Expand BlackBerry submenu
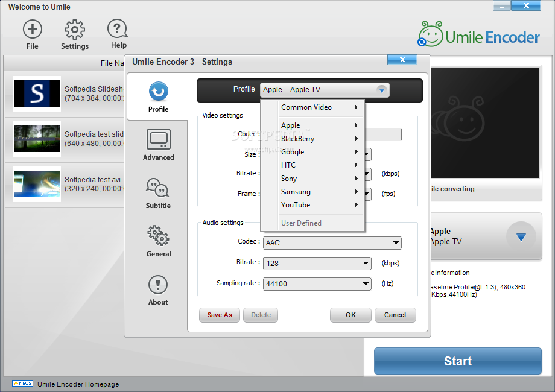 click(x=320, y=139)
